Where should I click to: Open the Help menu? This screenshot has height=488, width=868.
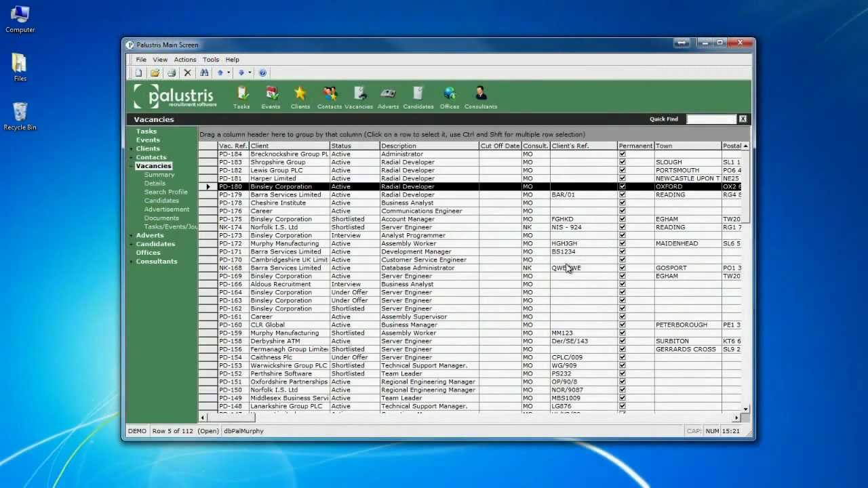tap(232, 60)
